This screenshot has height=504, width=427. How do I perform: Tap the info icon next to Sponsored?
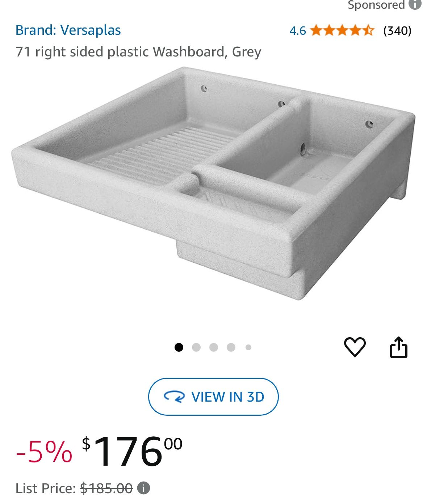pyautogui.click(x=415, y=4)
